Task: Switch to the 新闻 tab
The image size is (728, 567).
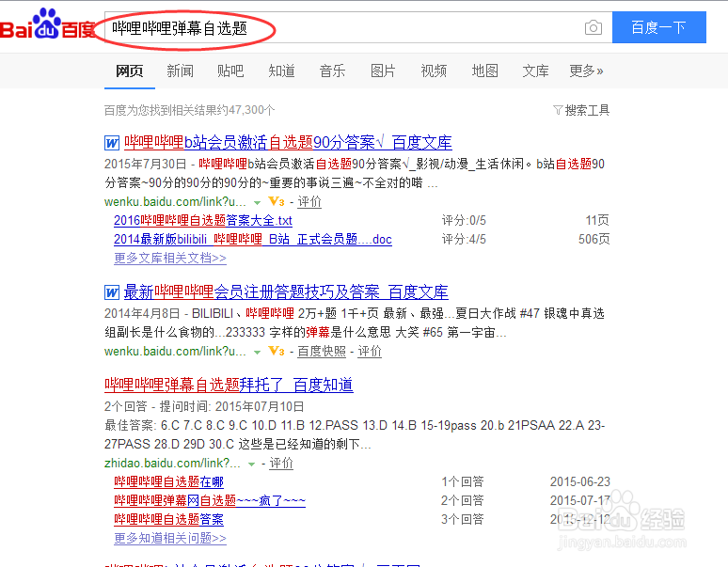Action: pos(181,71)
